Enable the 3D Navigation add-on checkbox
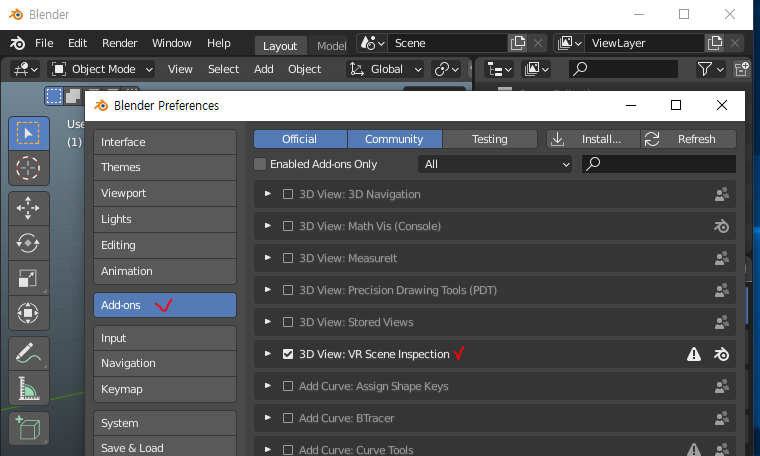The height and width of the screenshot is (456, 760). tap(288, 194)
